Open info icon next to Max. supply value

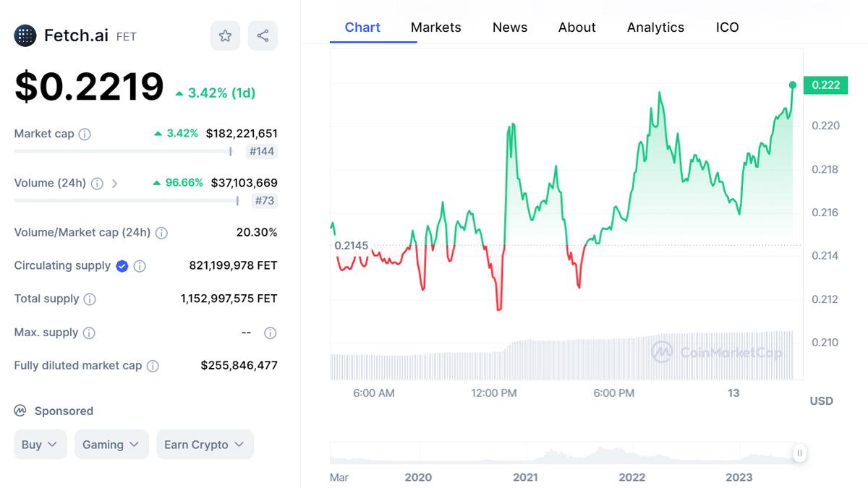click(270, 333)
